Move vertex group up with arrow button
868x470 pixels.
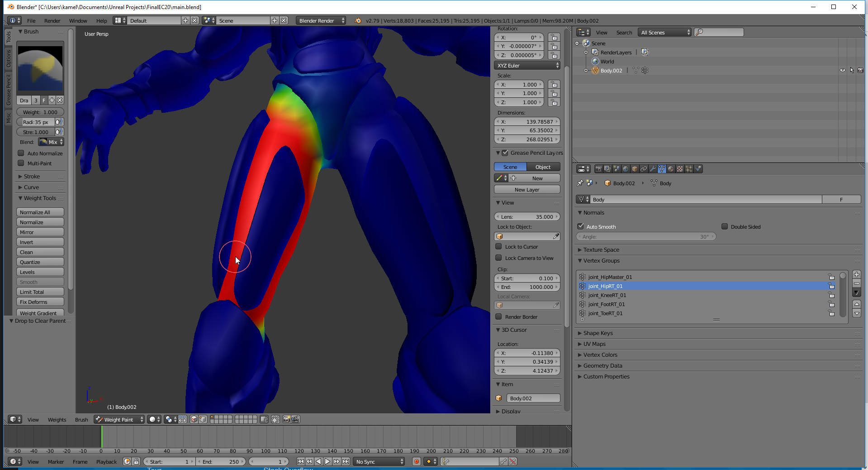[x=856, y=304]
